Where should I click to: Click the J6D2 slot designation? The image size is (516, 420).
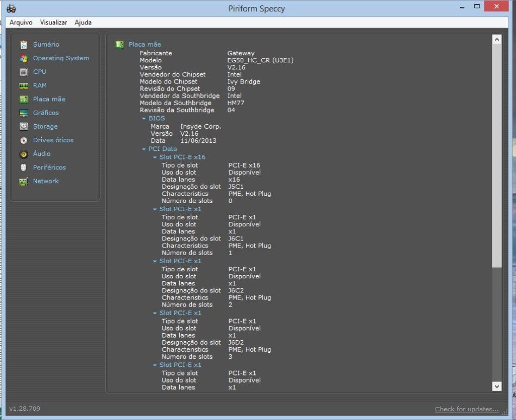pos(236,342)
